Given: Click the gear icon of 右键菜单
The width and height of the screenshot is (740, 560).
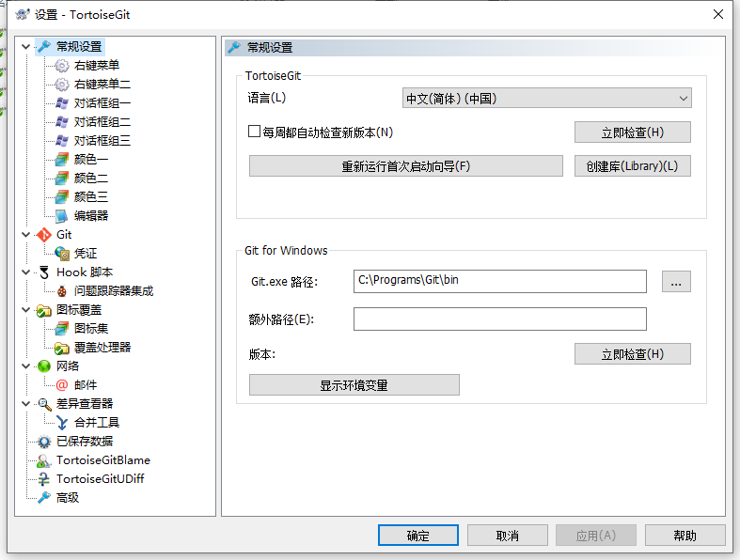Looking at the screenshot, I should point(62,66).
